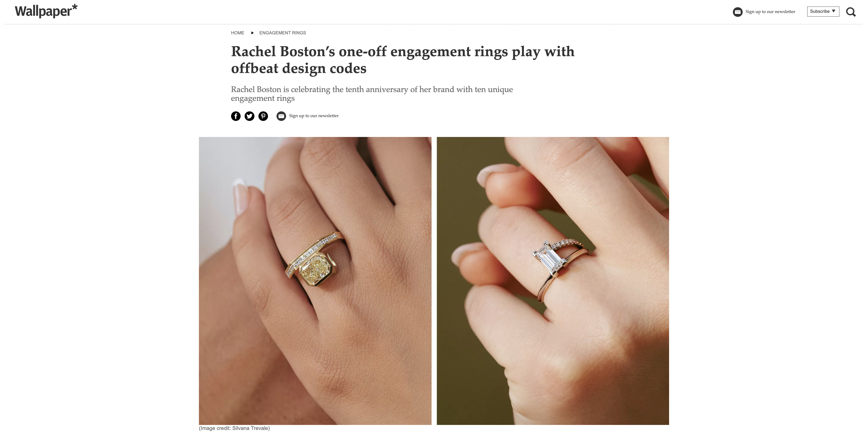
Task: Open the search magnifier icon
Action: click(850, 12)
